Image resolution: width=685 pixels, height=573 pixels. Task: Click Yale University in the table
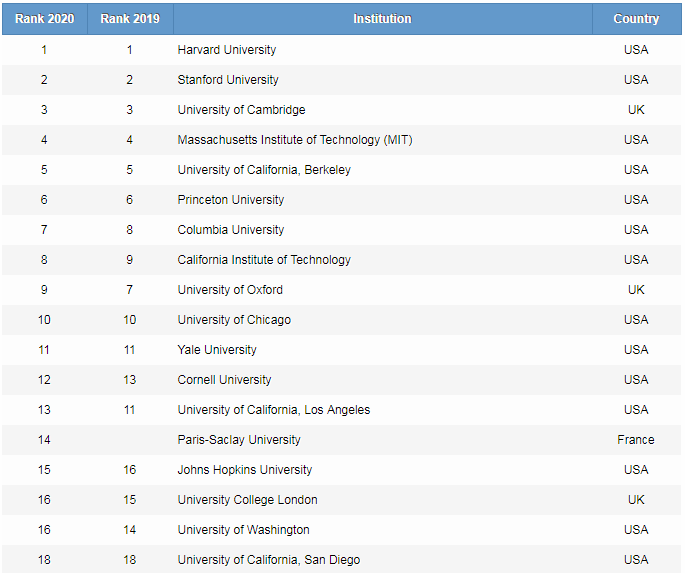tap(217, 350)
